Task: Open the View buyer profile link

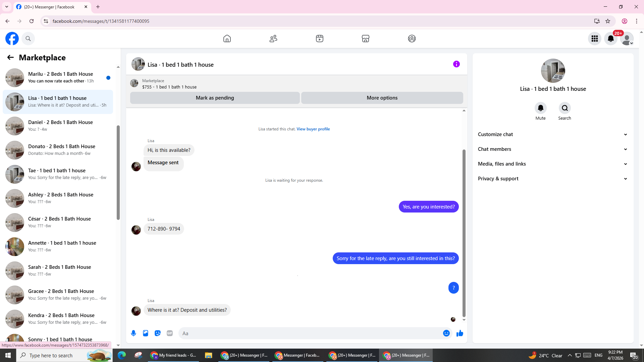Action: coord(313,129)
